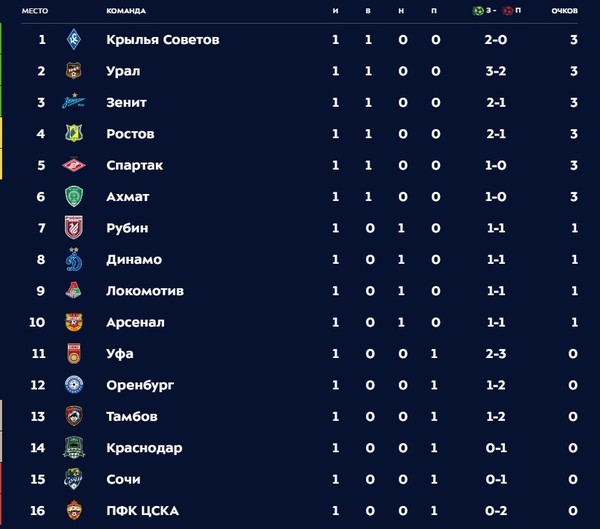Click the Ахмат green crest
This screenshot has height=529, width=600.
(74, 196)
